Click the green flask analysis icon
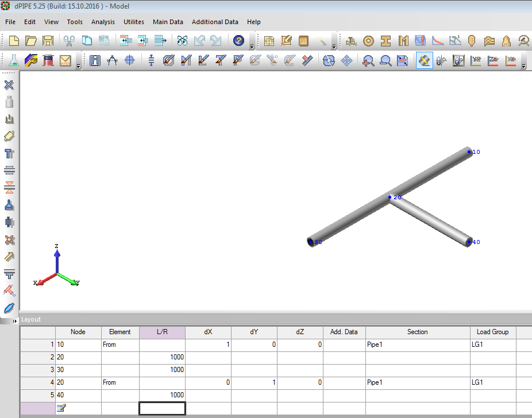 (14, 60)
